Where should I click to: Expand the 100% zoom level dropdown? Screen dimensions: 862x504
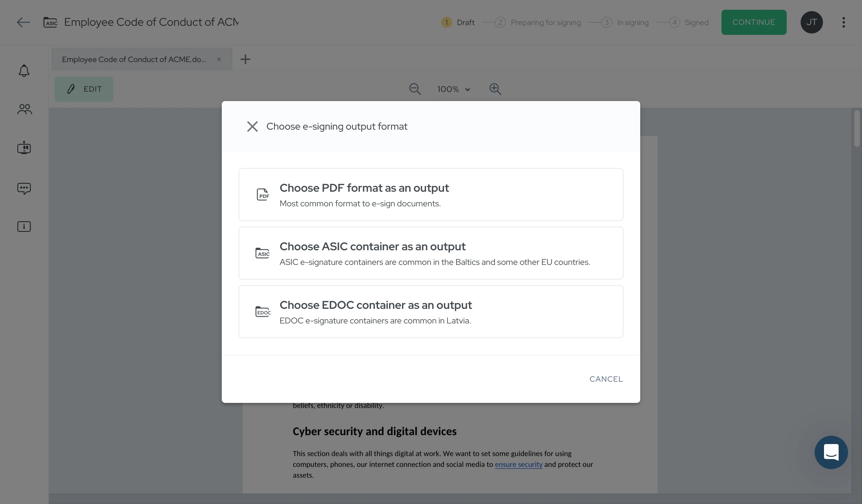454,89
